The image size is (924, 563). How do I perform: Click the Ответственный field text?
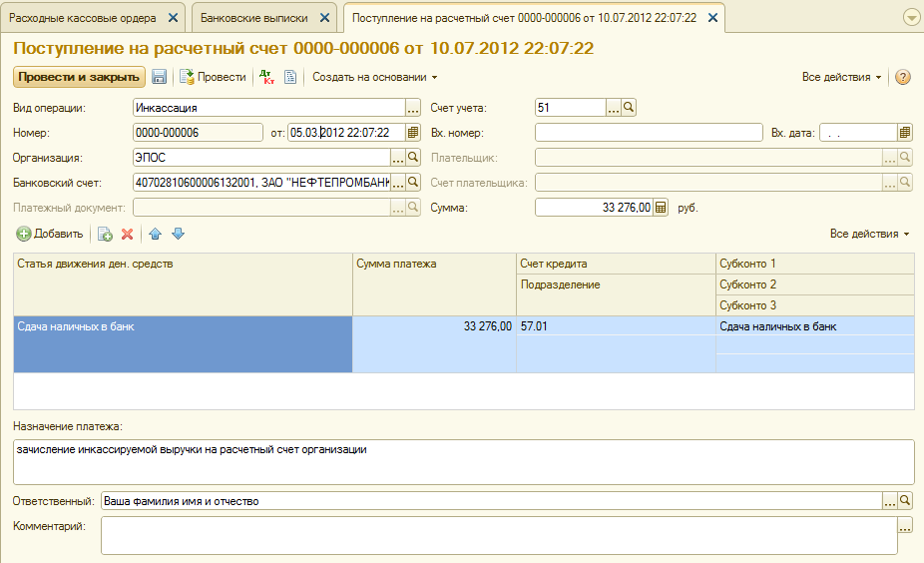tap(492, 500)
